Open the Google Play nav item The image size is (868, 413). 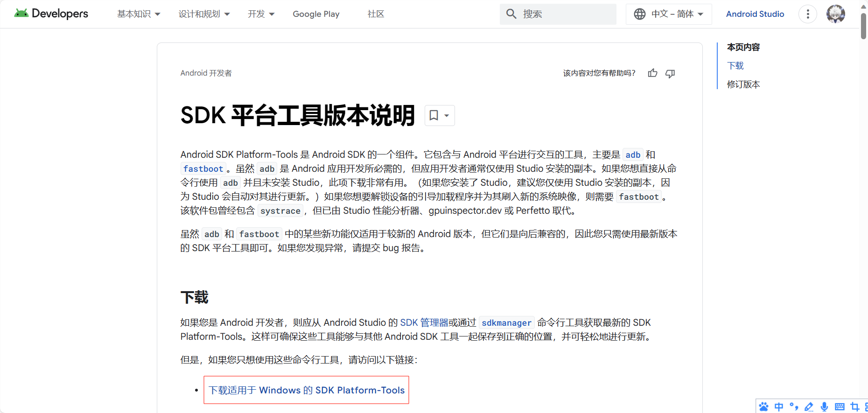(x=316, y=14)
